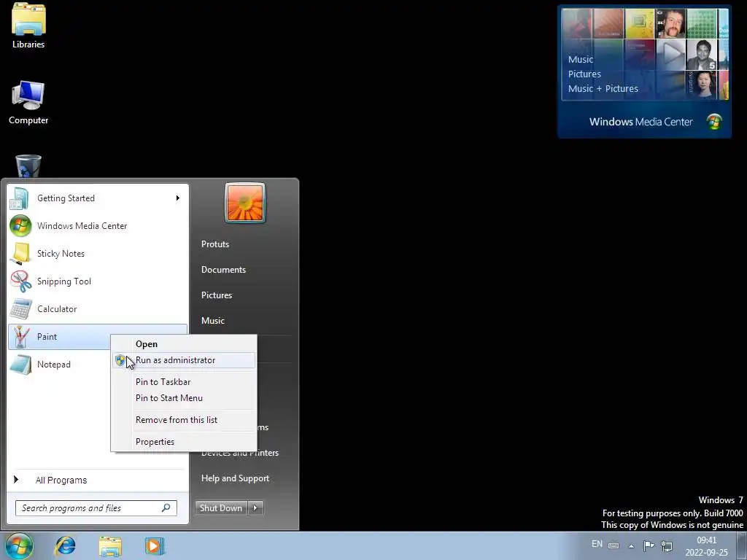Click the Snipping Tool scissors icon
Viewport: 747px width, 560px height.
pos(20,281)
